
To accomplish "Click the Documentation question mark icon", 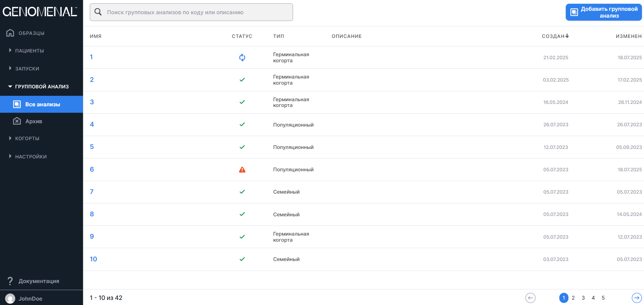I will (10, 281).
